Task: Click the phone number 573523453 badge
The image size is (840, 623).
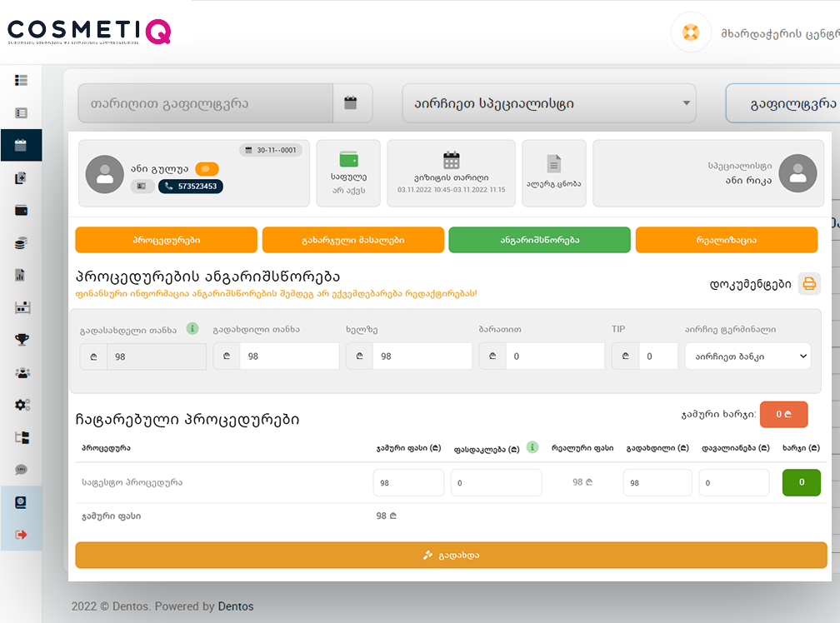Action: [x=191, y=187]
